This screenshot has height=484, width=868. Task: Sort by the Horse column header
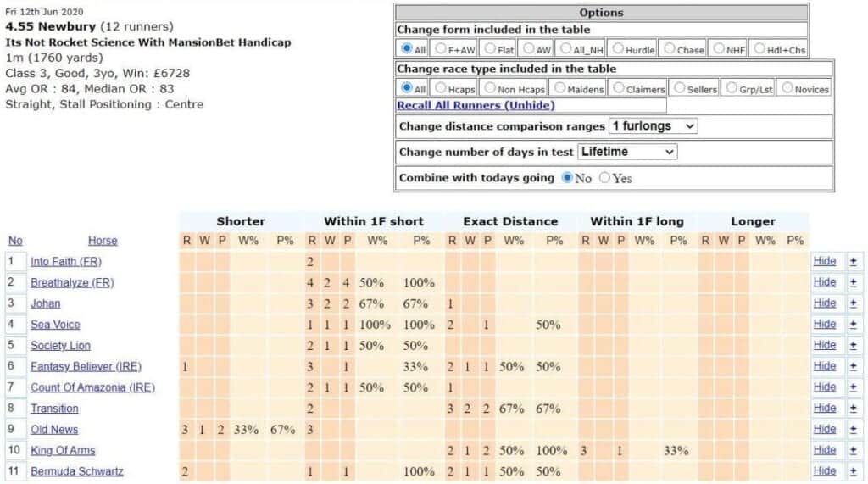pos(103,241)
